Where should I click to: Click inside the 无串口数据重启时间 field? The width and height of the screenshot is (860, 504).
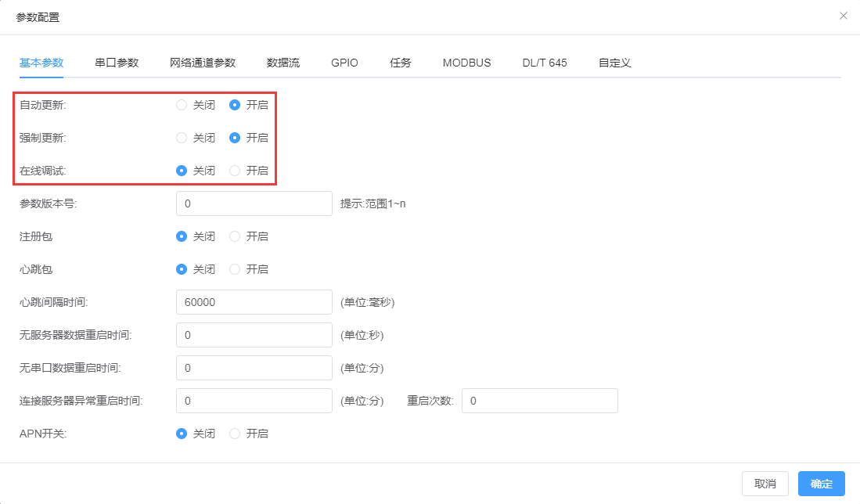(254, 368)
